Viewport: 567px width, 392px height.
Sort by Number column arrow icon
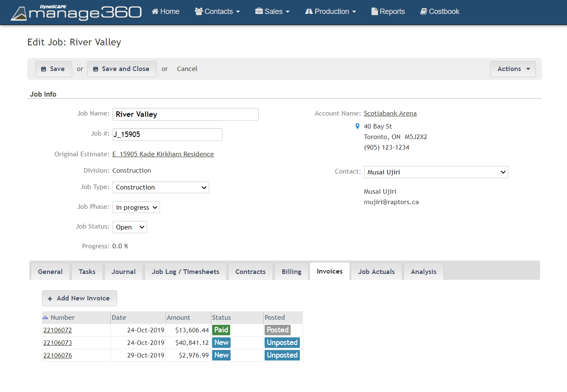(x=45, y=318)
